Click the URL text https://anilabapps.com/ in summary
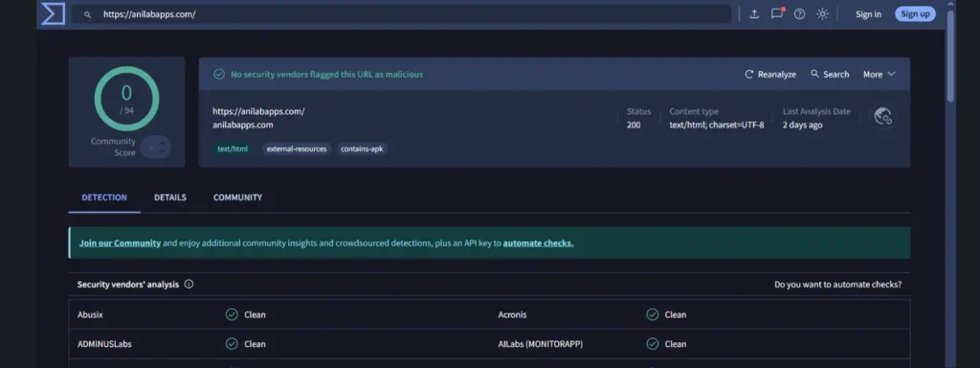Screen dimensions: 980x368 [258, 111]
